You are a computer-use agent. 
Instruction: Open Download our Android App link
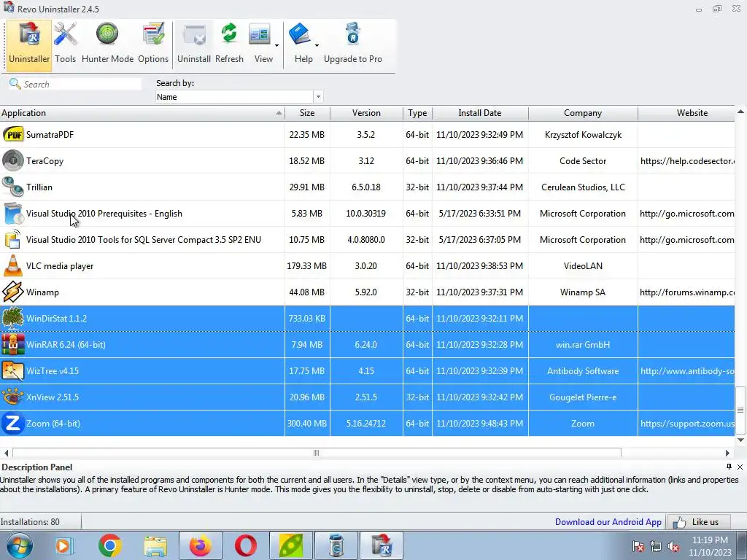point(608,522)
